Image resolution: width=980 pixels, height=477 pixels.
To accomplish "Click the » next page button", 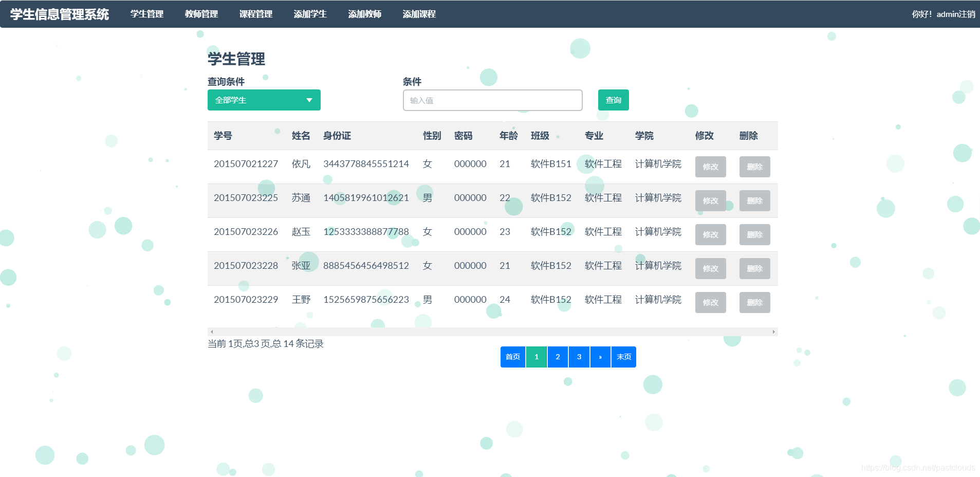I will pyautogui.click(x=600, y=357).
